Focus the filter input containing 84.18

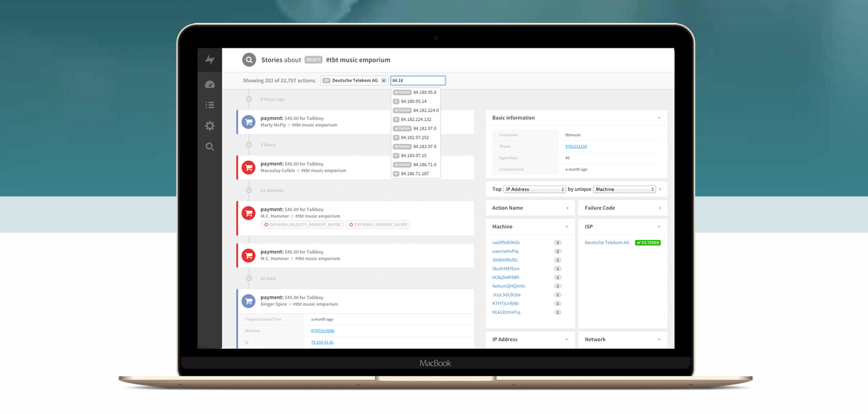click(x=418, y=80)
